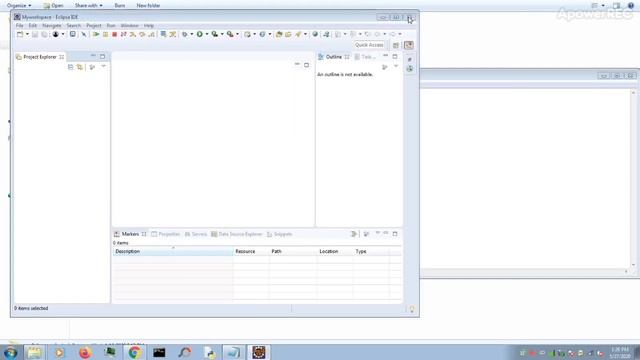Click the Coverage launch icon

(x=215, y=34)
